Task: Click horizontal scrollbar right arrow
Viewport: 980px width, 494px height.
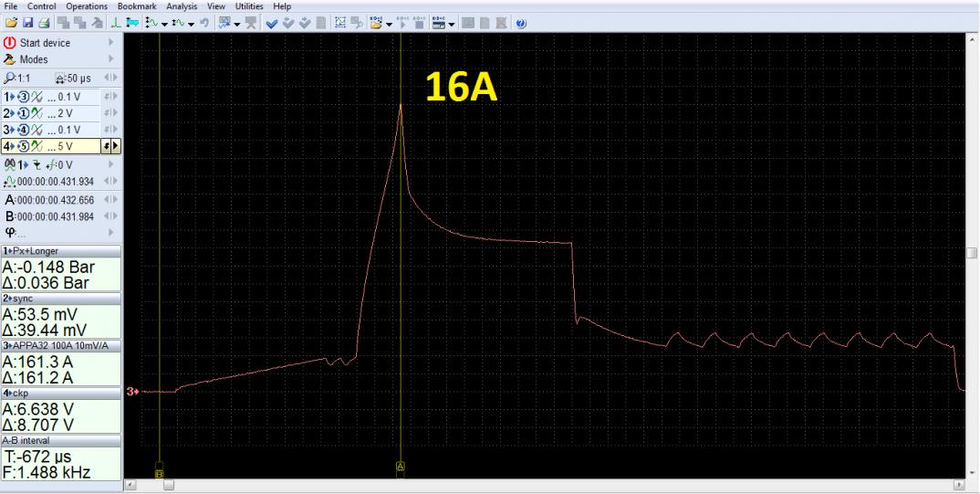Action: point(961,485)
